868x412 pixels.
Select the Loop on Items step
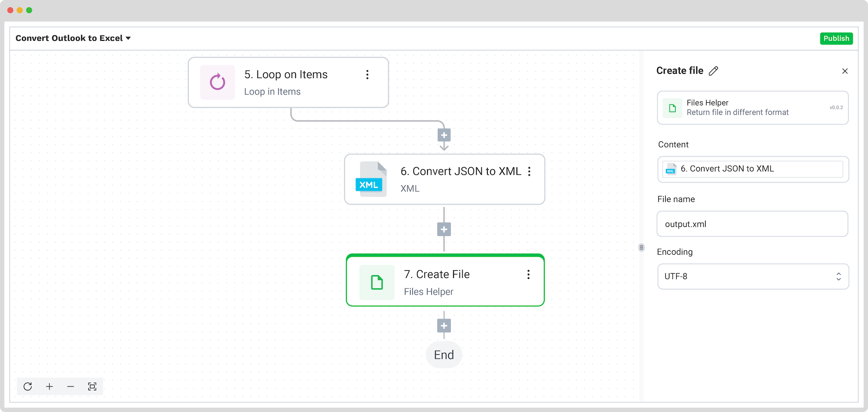pos(288,82)
